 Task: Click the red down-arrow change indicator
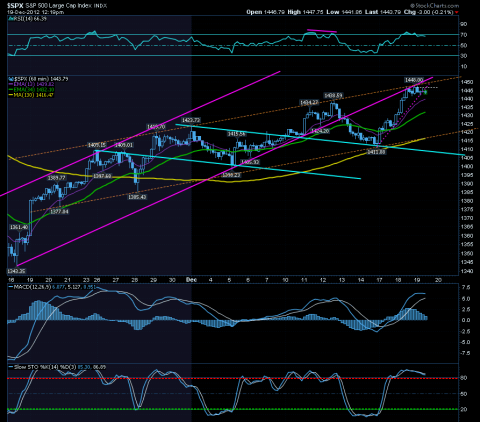click(456, 12)
